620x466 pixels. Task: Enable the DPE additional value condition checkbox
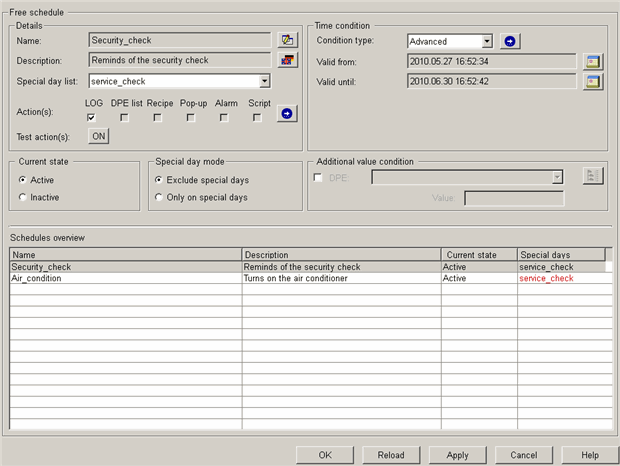click(319, 177)
